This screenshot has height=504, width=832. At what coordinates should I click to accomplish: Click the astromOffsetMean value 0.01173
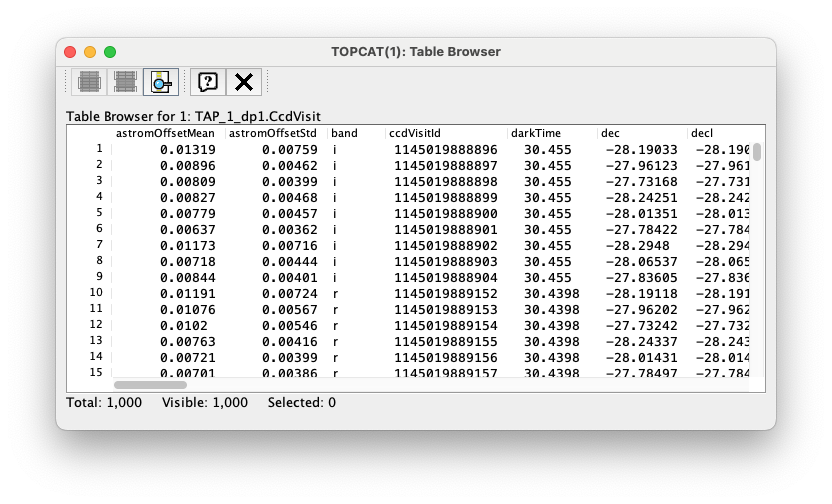187,245
